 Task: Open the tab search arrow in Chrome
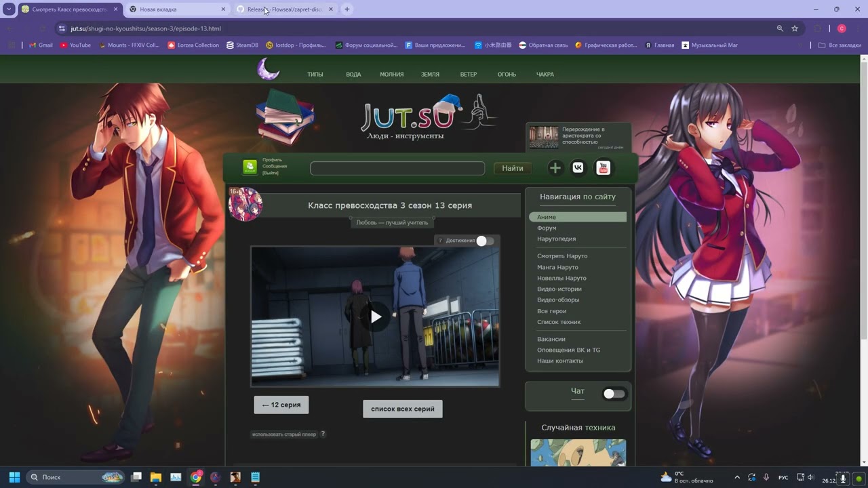coord(9,9)
